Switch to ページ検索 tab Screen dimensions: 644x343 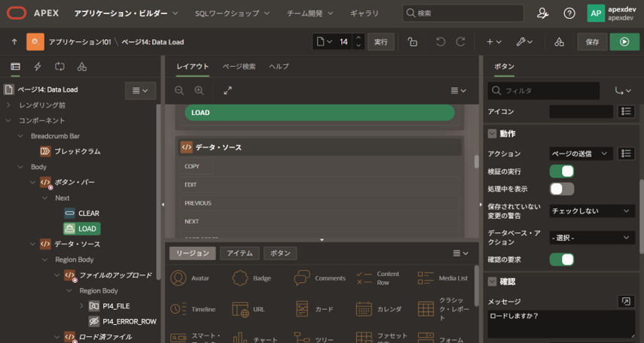point(239,66)
